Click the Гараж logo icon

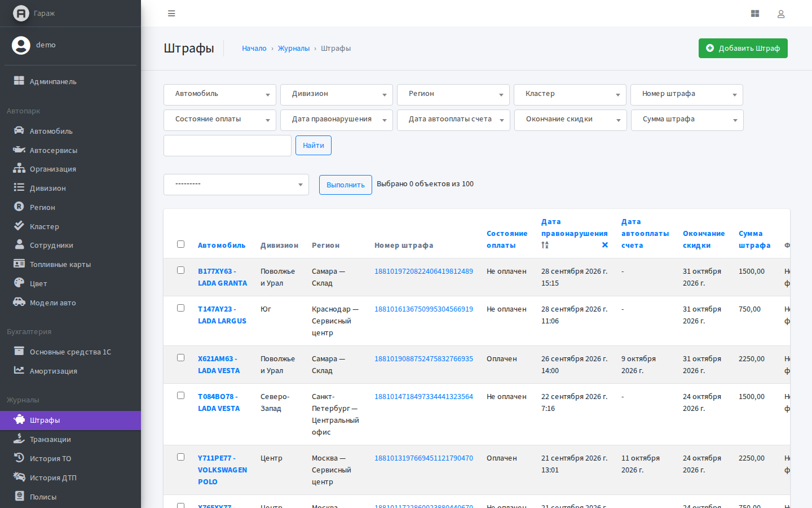point(21,13)
